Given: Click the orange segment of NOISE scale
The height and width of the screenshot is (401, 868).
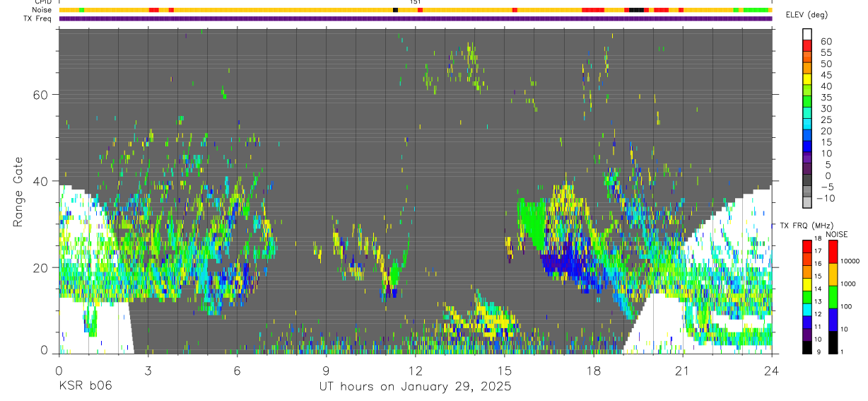Looking at the screenshot, I should 833,274.
